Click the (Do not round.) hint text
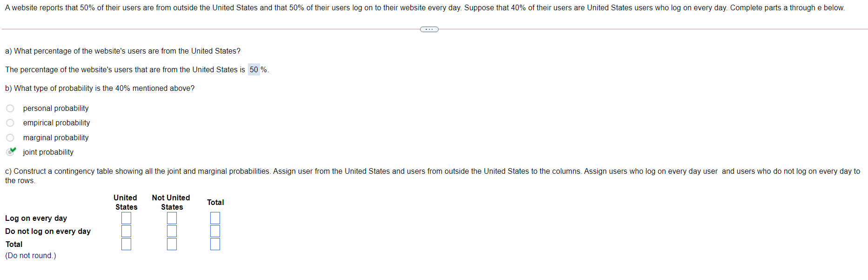 tap(30, 255)
